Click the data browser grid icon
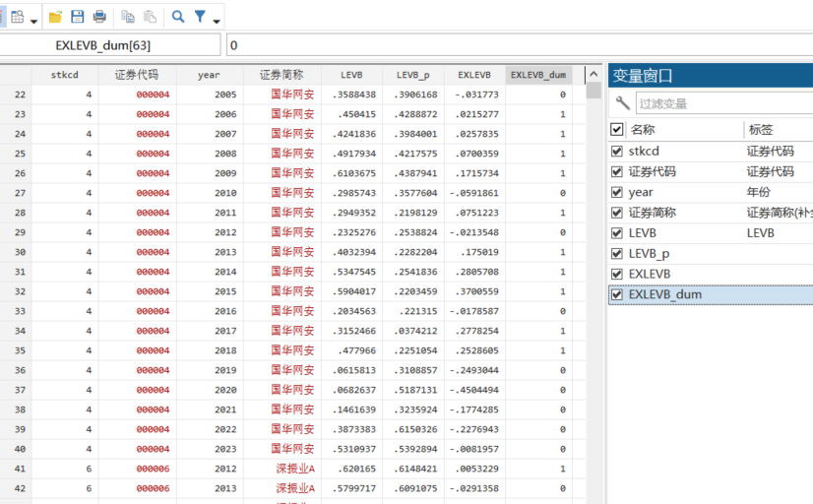 click(17, 17)
